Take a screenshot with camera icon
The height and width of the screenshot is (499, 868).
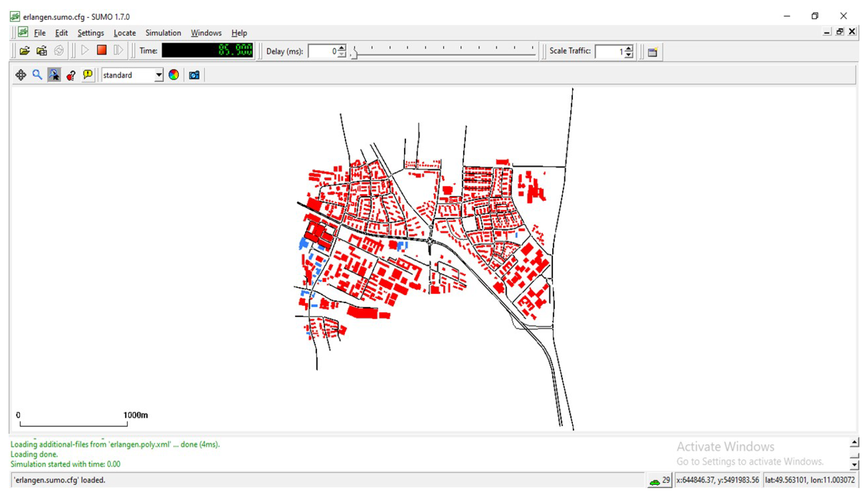pos(194,75)
